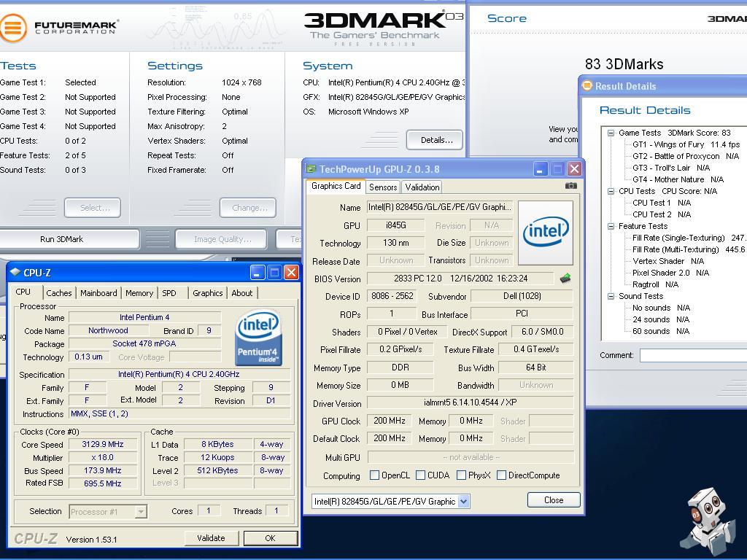This screenshot has height=560, width=747.
Task: Click the Close button in GPU-Z
Action: pyautogui.click(x=554, y=500)
